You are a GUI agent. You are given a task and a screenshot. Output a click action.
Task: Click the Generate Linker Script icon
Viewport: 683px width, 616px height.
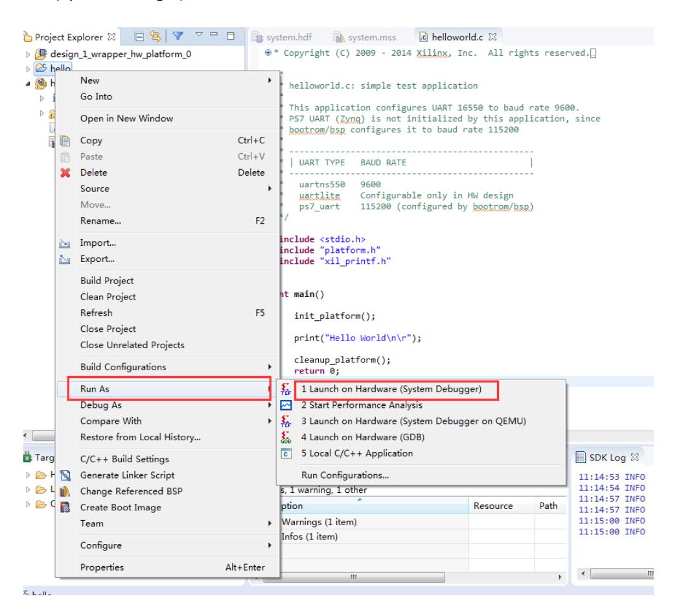click(x=64, y=475)
